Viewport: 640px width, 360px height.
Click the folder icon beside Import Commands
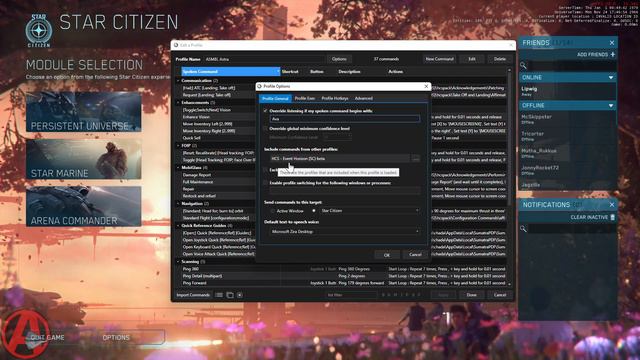[230, 295]
